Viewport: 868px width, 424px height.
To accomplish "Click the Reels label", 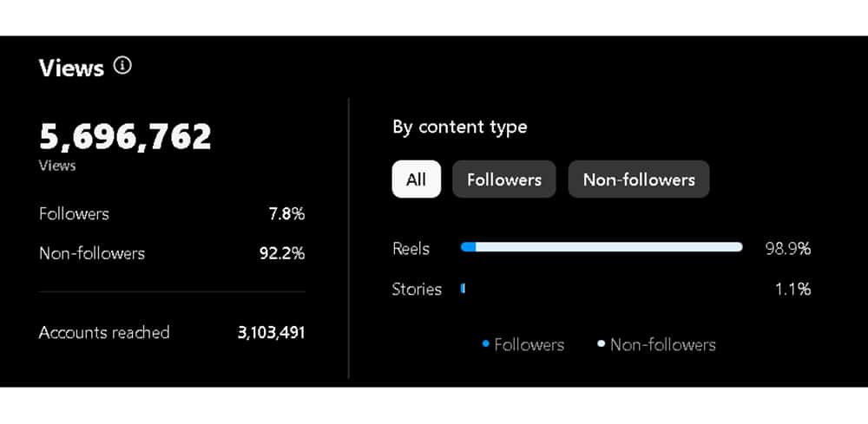I will click(x=411, y=249).
